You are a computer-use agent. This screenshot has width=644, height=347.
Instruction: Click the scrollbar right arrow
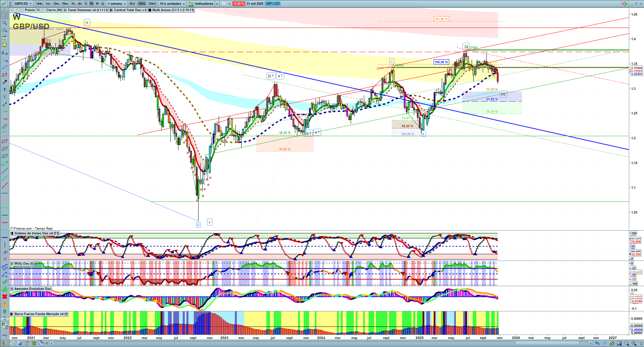point(591,343)
